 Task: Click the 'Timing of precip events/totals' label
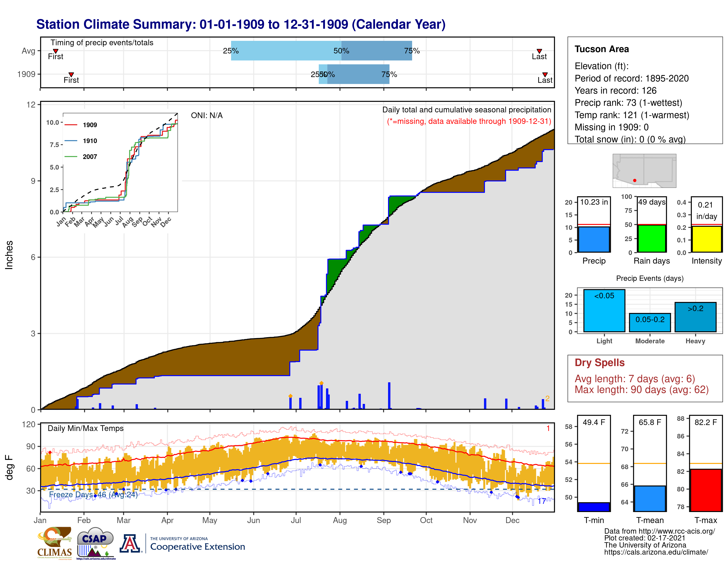[x=102, y=43]
